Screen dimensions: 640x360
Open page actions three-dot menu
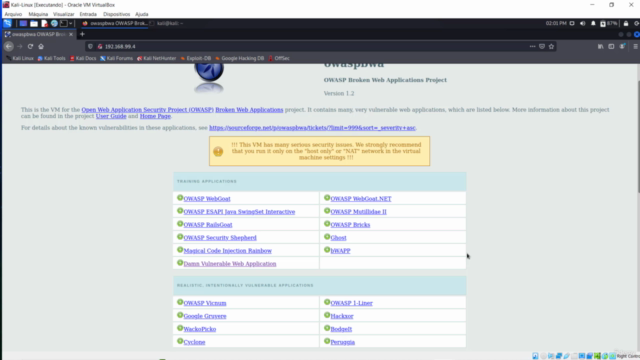[x=532, y=47]
